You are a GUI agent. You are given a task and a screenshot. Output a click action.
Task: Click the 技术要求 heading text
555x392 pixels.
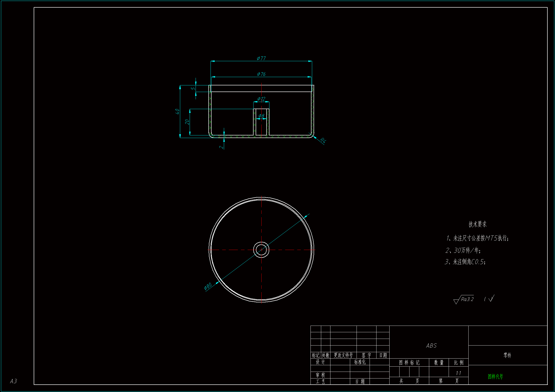(477, 224)
